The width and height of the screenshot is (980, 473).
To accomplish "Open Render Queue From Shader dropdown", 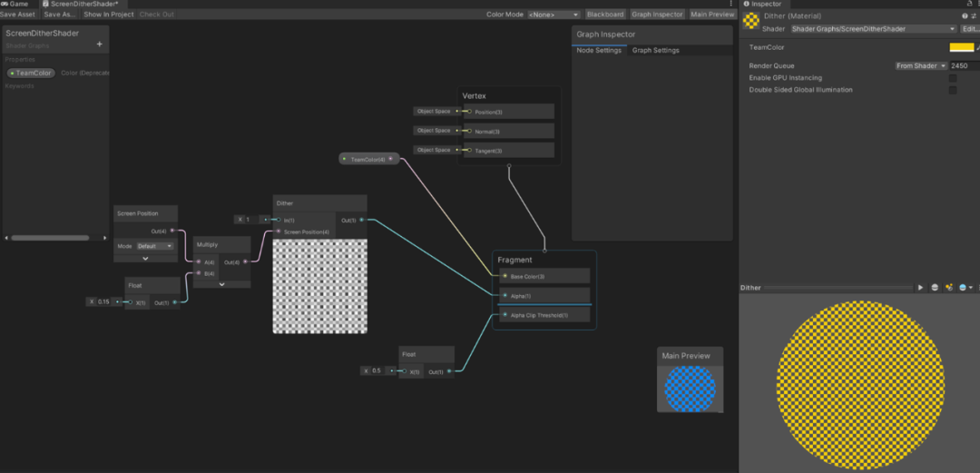I will click(920, 66).
